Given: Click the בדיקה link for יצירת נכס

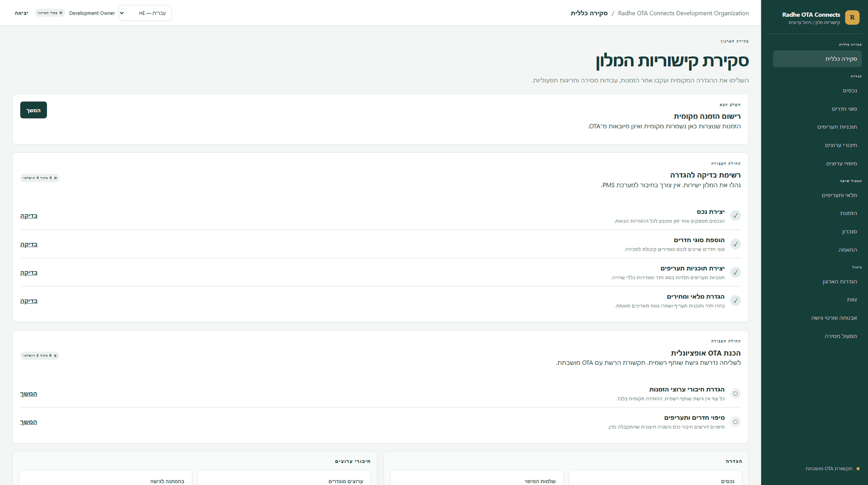Looking at the screenshot, I should pos(29,216).
